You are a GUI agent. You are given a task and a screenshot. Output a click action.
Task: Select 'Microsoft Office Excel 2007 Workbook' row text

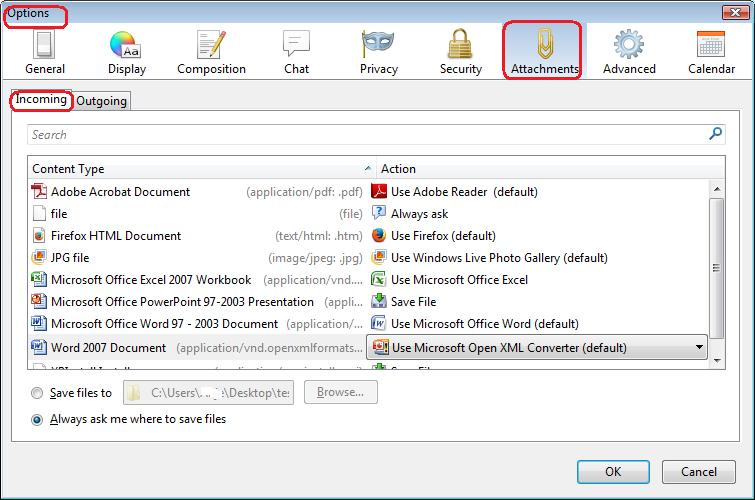point(151,280)
